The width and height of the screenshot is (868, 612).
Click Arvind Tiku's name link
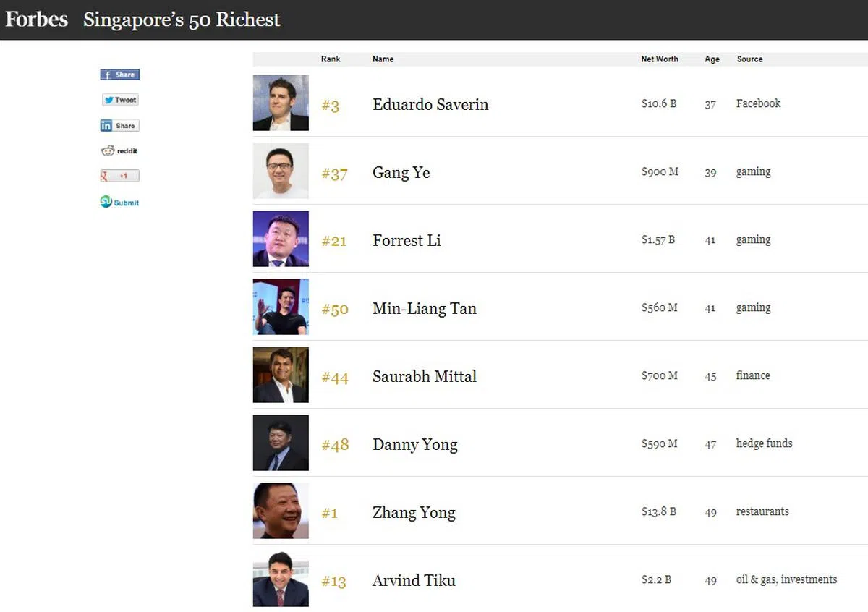tap(414, 581)
